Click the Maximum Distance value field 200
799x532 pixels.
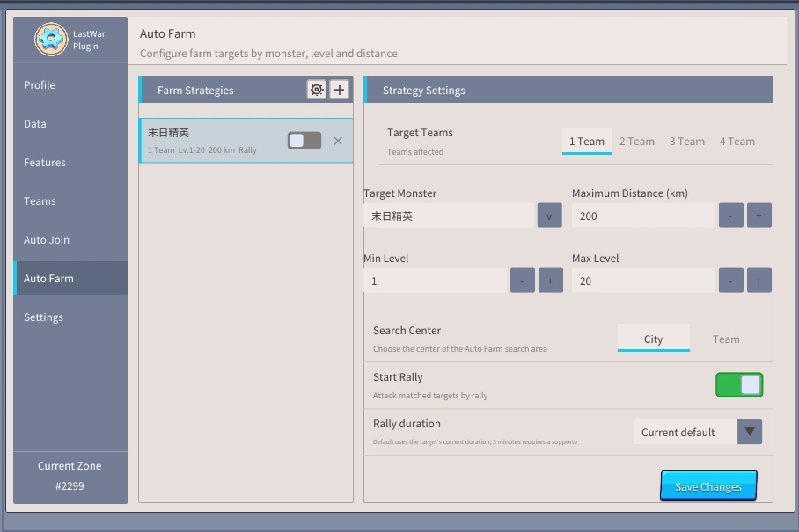point(643,215)
